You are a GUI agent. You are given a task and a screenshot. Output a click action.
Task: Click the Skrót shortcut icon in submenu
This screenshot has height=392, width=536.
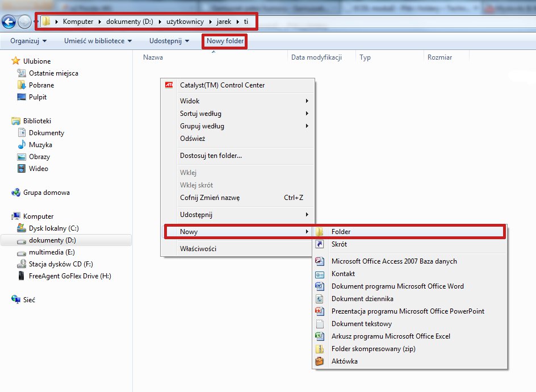click(x=319, y=244)
